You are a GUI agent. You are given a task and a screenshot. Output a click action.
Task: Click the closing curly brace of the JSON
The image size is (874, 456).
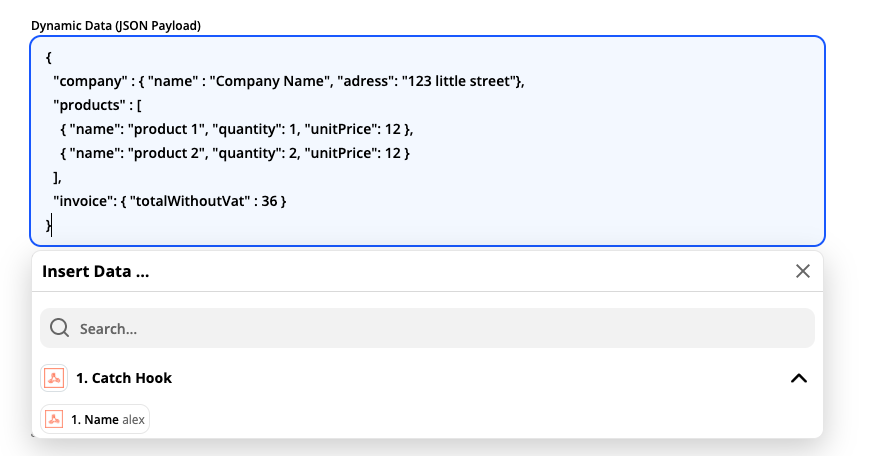pos(48,225)
